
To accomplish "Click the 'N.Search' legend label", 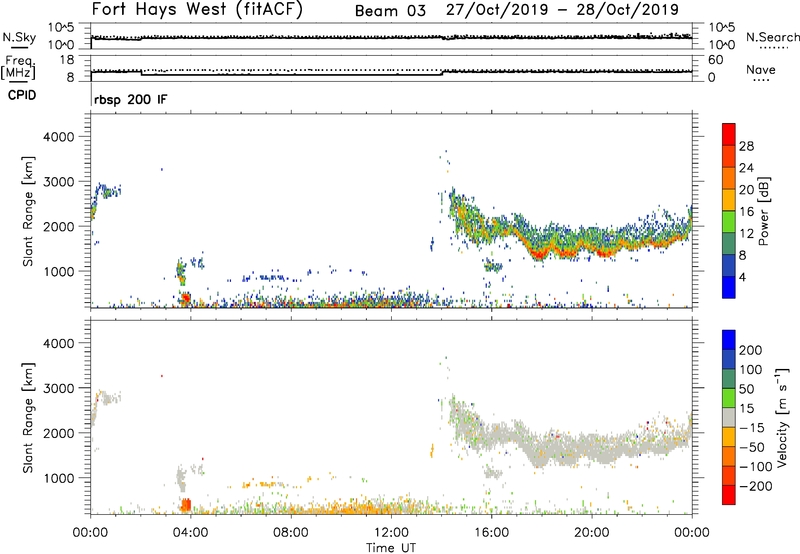I will 772,37.
